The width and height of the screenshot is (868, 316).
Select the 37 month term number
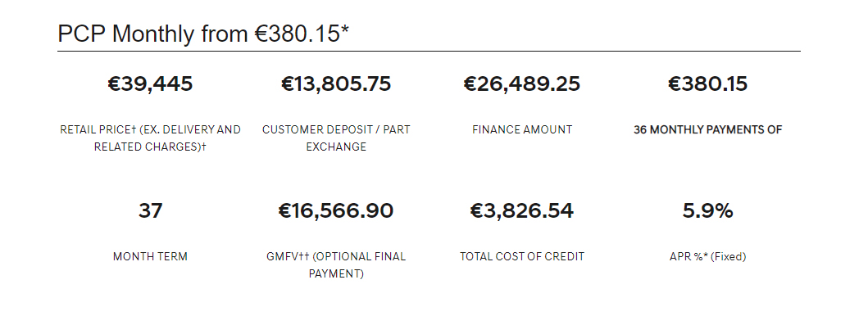(x=150, y=211)
